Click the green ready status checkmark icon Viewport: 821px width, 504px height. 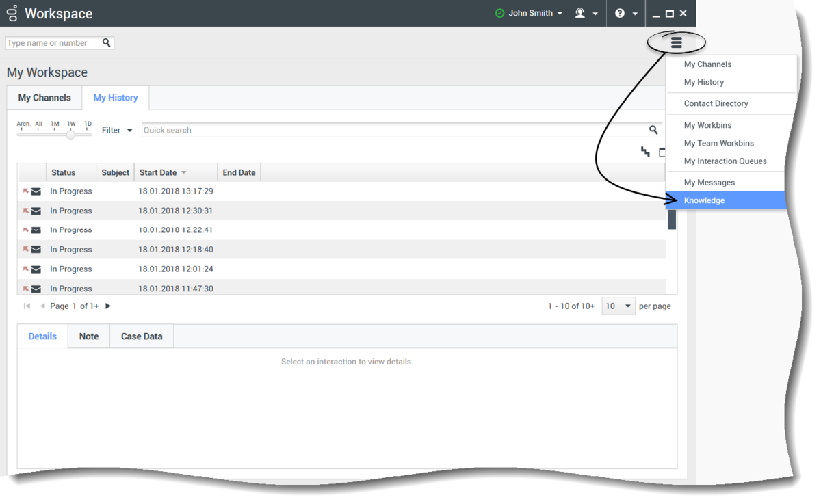pos(499,13)
